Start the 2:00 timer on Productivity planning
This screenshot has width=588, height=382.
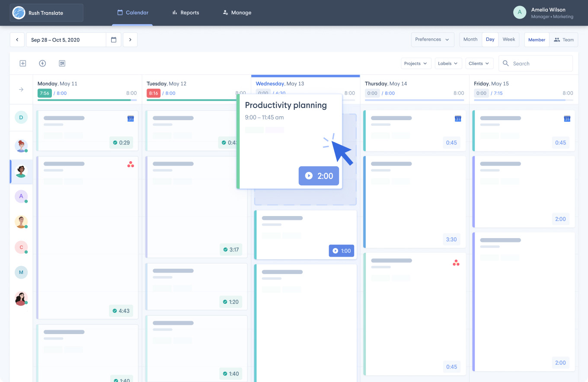(319, 176)
